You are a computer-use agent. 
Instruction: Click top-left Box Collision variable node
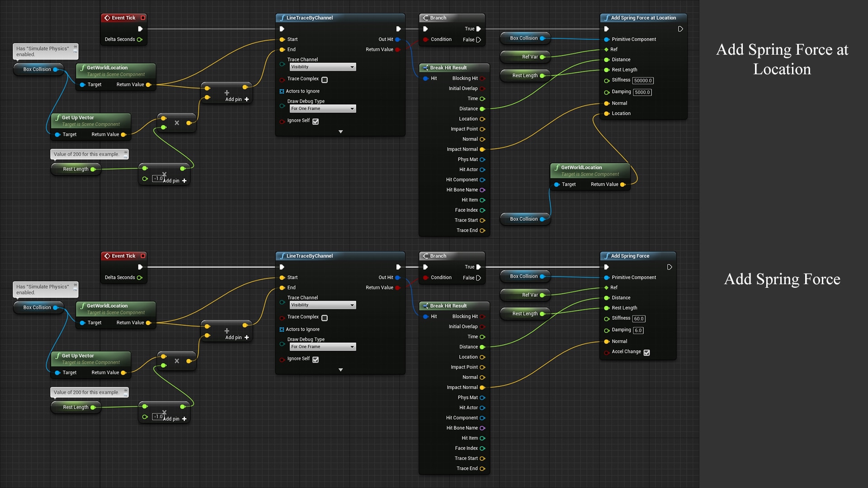point(37,70)
